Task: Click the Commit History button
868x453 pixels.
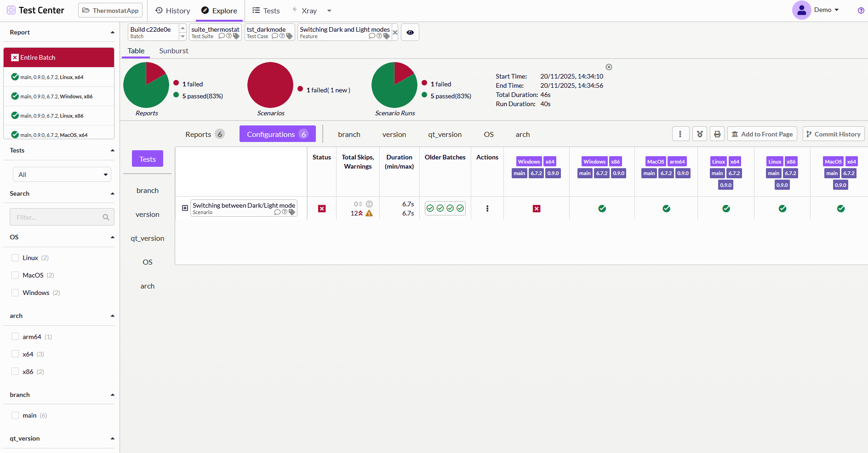Action: tap(833, 134)
